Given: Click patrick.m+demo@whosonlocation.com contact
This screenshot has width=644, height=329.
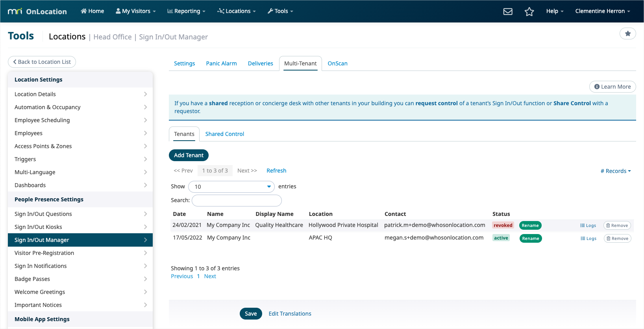Looking at the screenshot, I should (435, 225).
